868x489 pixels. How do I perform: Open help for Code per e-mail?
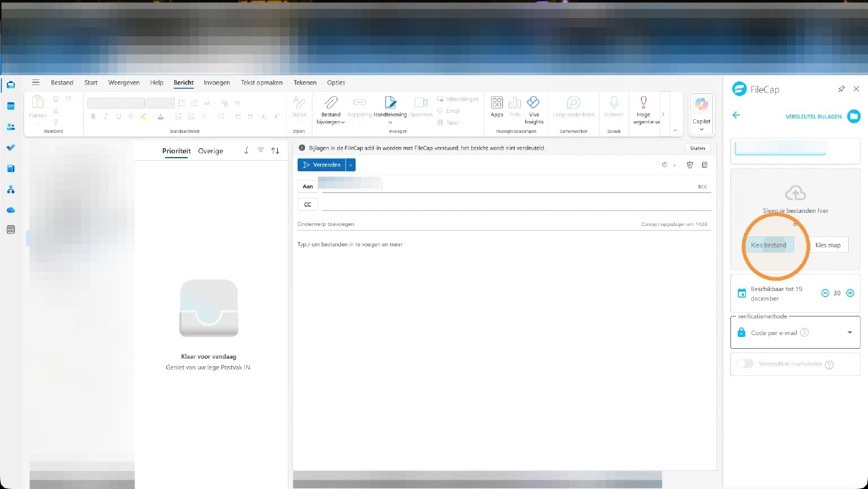[x=805, y=333]
